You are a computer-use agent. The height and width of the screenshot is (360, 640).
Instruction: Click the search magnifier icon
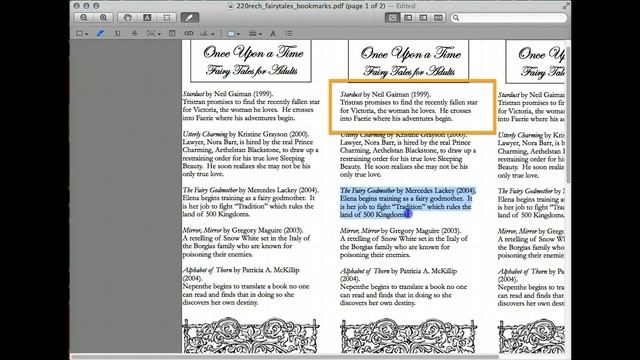[456, 18]
